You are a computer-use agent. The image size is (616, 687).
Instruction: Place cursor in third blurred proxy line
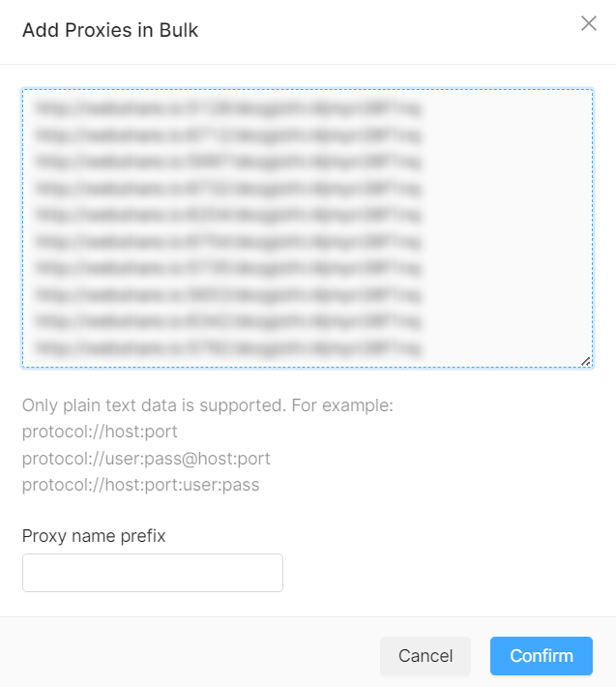coord(228,162)
